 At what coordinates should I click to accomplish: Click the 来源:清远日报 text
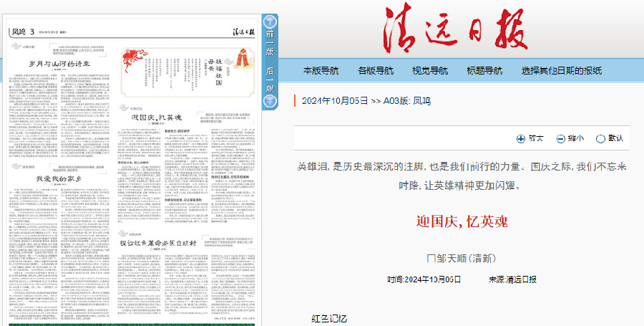[x=512, y=279]
